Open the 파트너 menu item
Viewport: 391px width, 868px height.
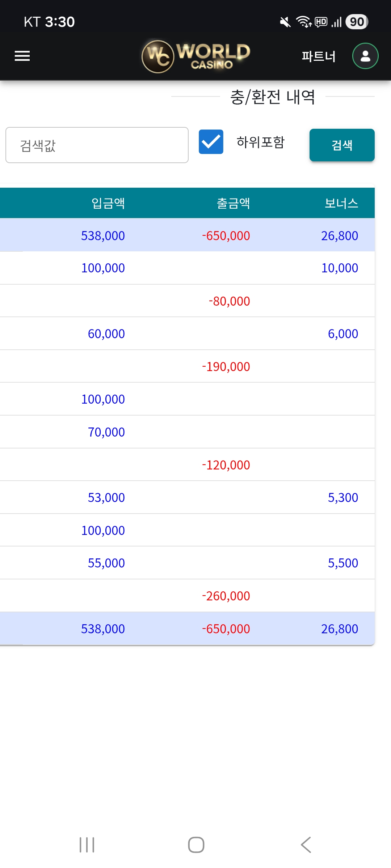click(x=319, y=56)
